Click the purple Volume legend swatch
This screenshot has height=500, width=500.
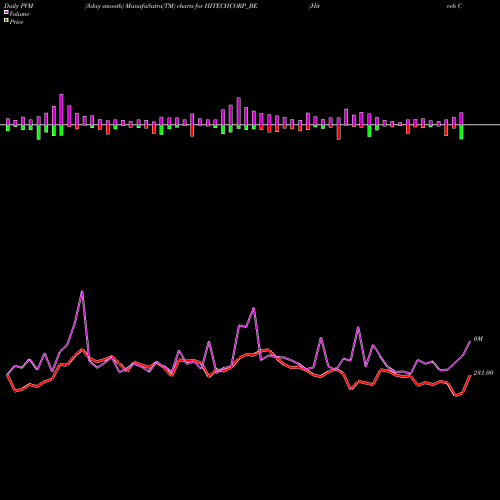tap(6, 13)
